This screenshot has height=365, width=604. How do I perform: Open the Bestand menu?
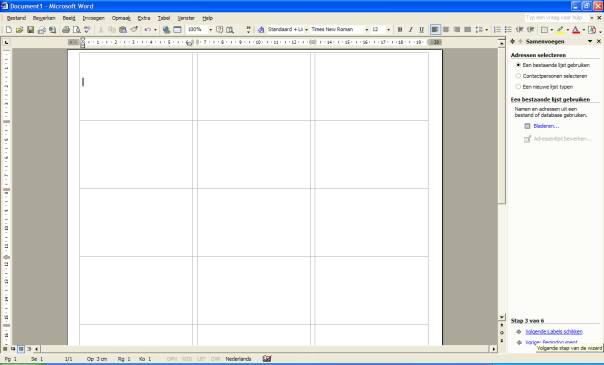click(x=17, y=18)
